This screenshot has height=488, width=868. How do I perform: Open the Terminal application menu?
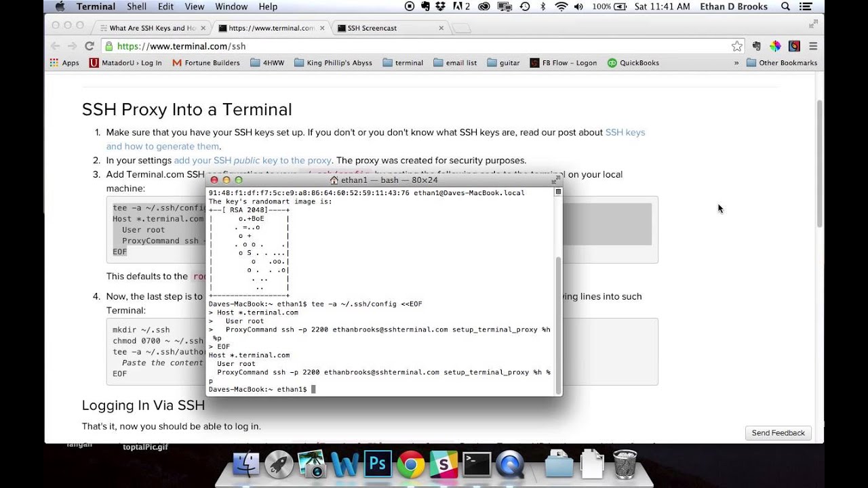point(96,7)
